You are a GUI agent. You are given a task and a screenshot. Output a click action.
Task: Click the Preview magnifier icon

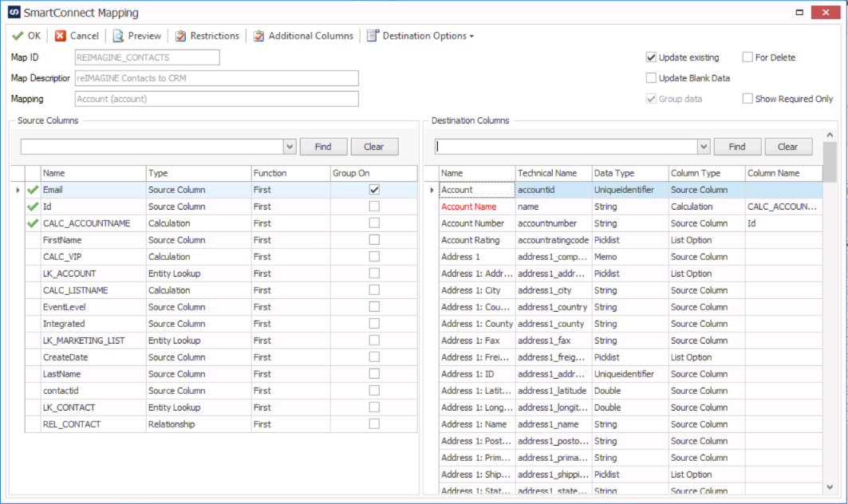coord(118,36)
